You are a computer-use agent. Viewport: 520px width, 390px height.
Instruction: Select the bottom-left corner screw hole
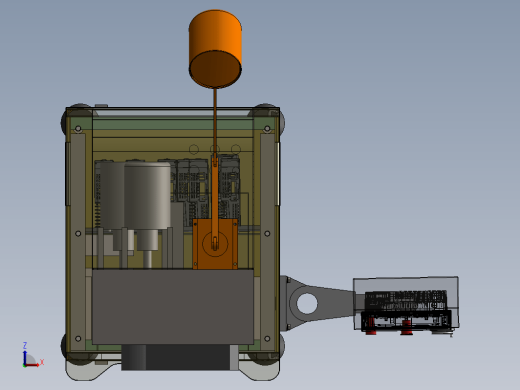(78, 339)
